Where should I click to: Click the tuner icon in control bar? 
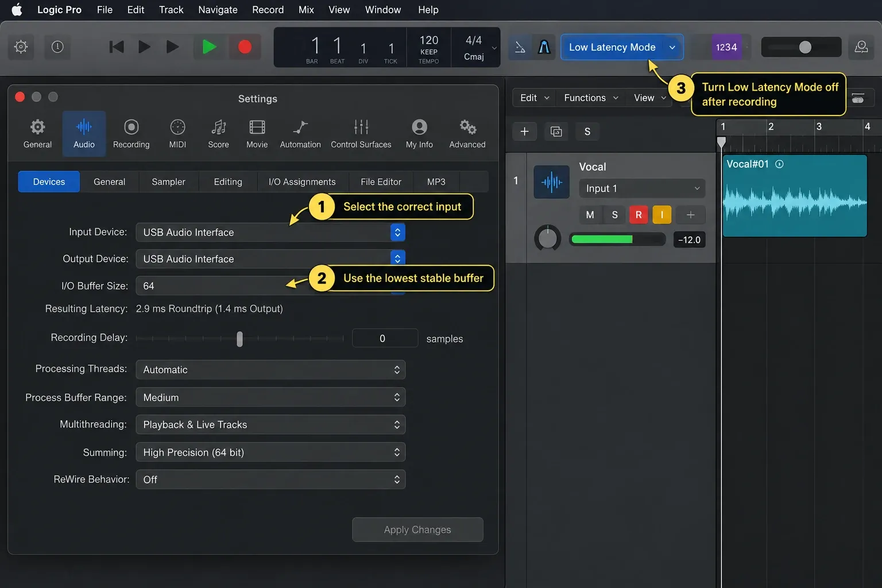520,47
